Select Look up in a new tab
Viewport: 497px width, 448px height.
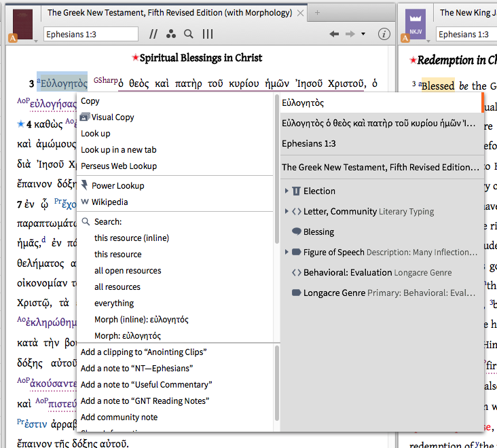119,150
